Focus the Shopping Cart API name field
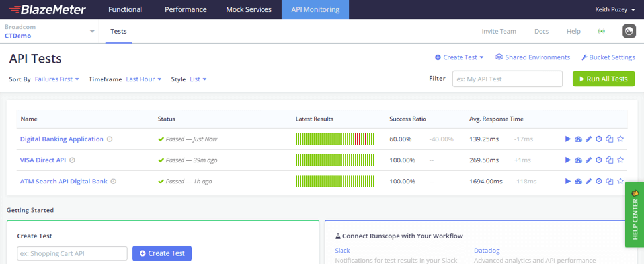Screen dimensions: 644x264 (x=72, y=253)
